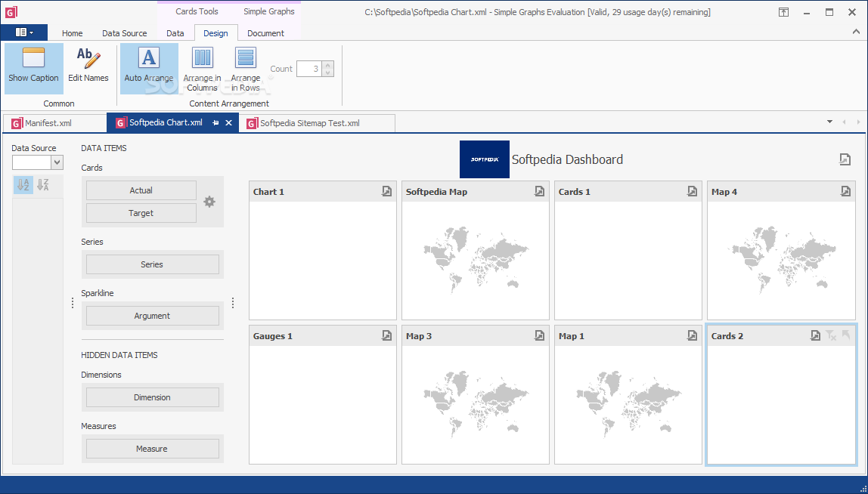The width and height of the screenshot is (868, 494).
Task: Collapse the ribbon with the chevron
Action: (856, 32)
